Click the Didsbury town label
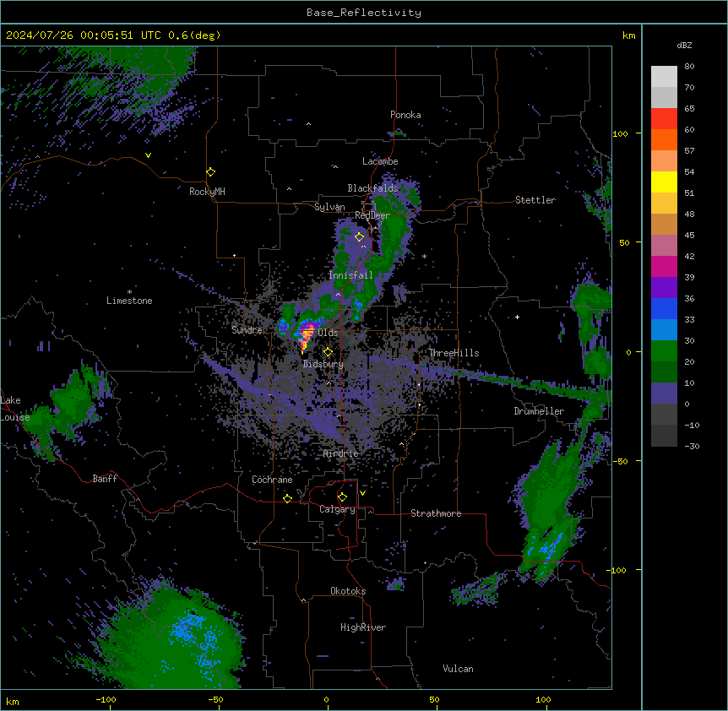 (323, 364)
